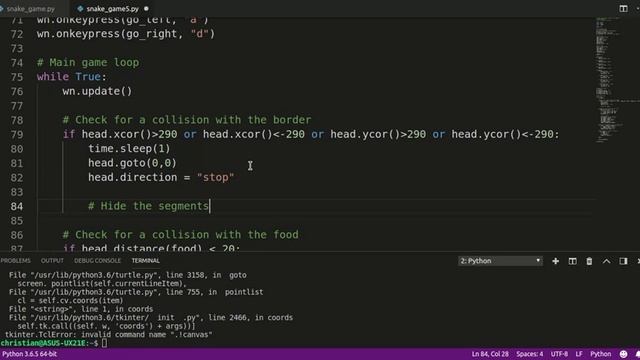Click 'head.ycor()<-290:' at end of line 79
Image resolution: width=640 pixels, height=360 pixels.
505,134
